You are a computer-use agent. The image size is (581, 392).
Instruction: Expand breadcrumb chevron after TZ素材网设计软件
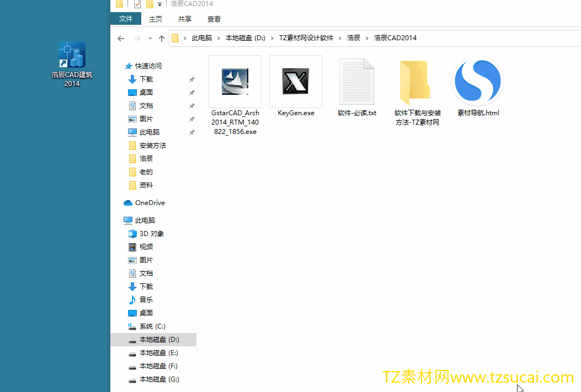coord(340,38)
